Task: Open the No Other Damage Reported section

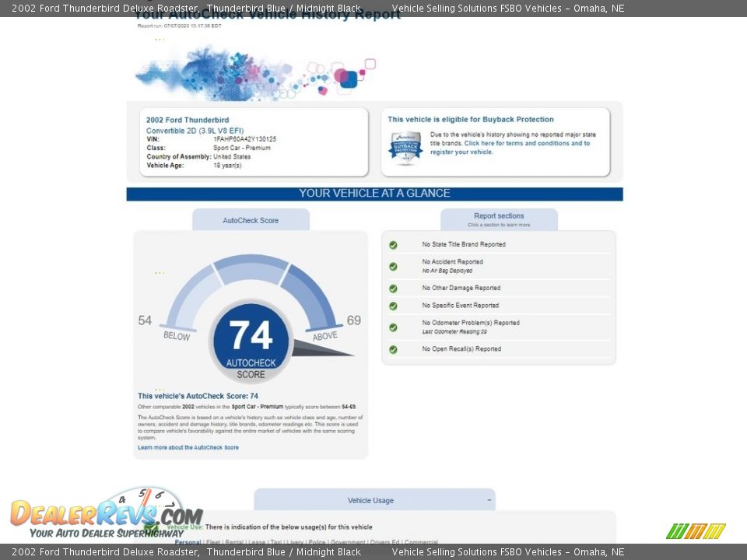Action: point(461,288)
